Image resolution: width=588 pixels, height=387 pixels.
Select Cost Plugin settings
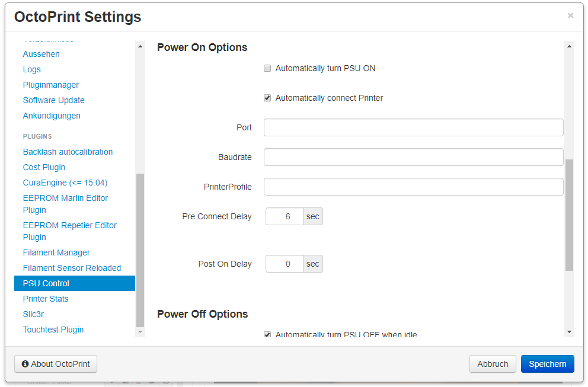[x=44, y=167]
